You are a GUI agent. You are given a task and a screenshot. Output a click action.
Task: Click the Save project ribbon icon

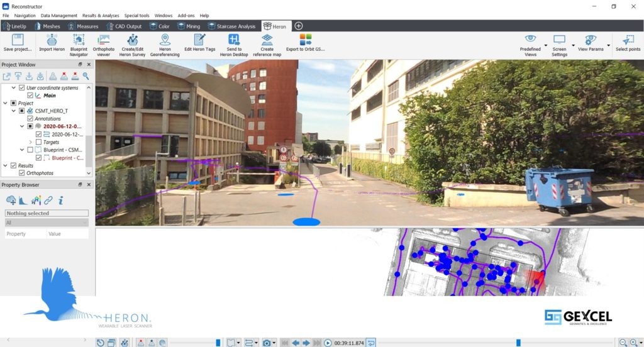pyautogui.click(x=17, y=40)
